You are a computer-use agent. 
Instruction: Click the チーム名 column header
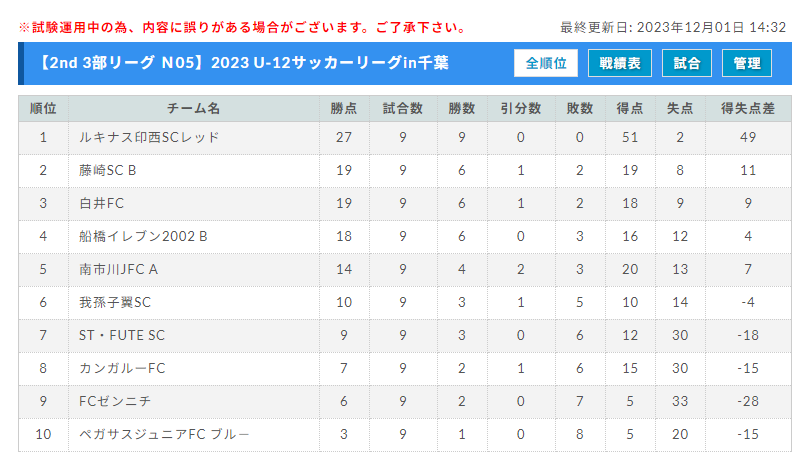click(194, 109)
